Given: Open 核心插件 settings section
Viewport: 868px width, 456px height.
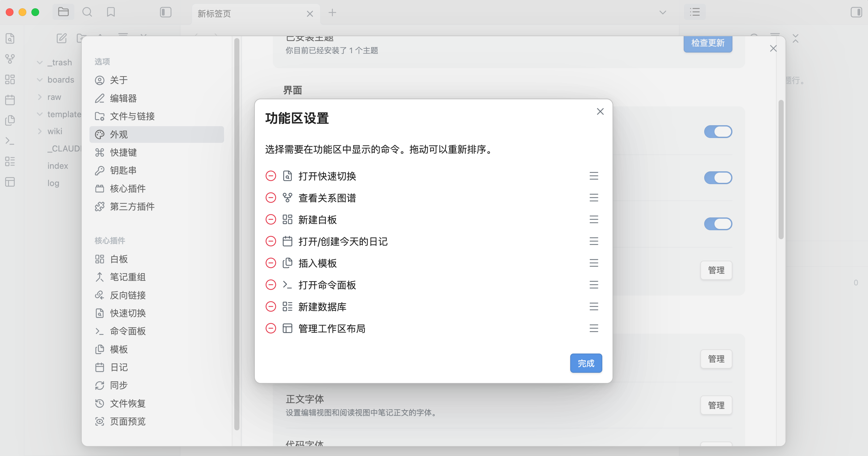Looking at the screenshot, I should click(x=157, y=189).
